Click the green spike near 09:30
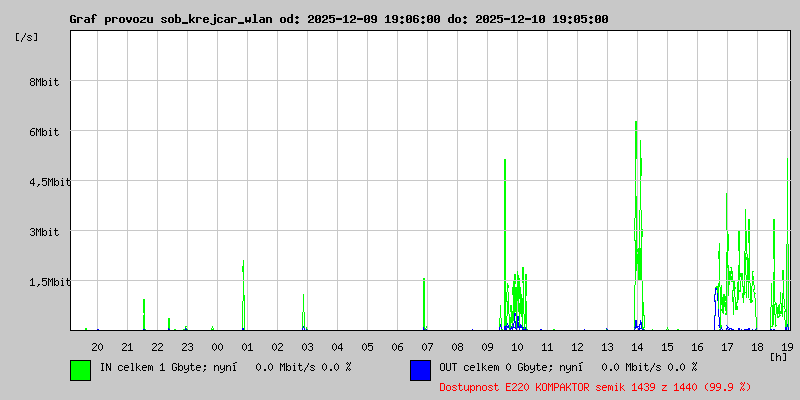The height and width of the screenshot is (400, 800). coord(505,244)
